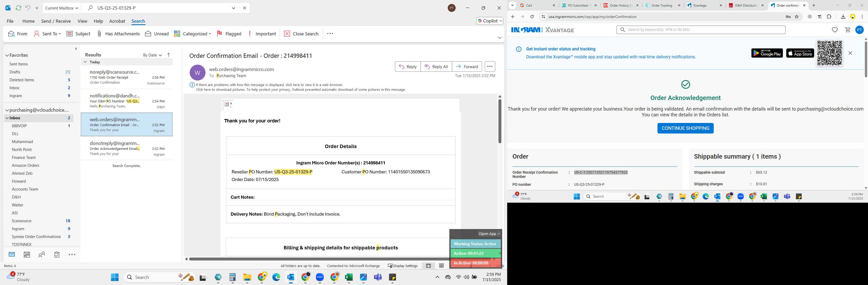Reverse sort direction arrow in Results

(x=169, y=55)
